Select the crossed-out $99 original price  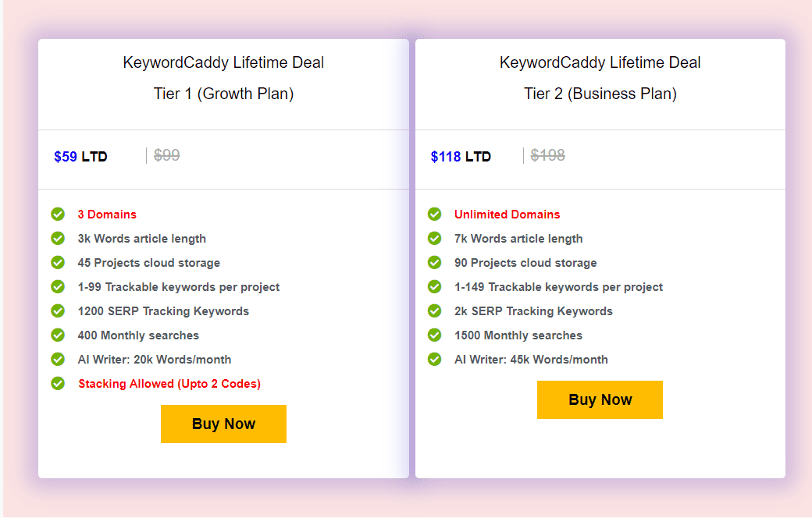click(x=166, y=155)
